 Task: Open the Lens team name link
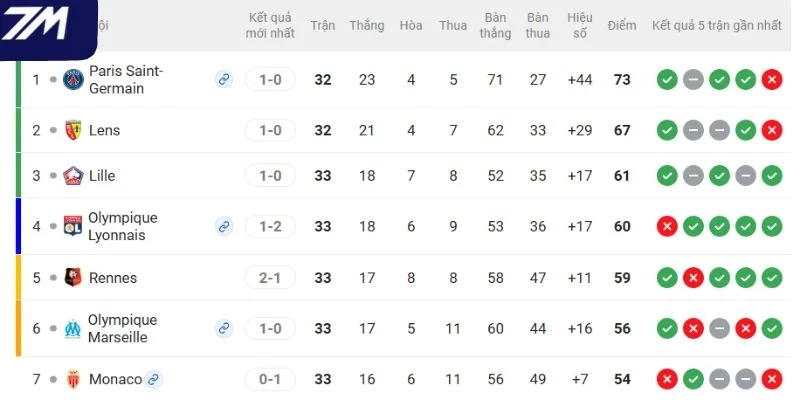point(105,130)
